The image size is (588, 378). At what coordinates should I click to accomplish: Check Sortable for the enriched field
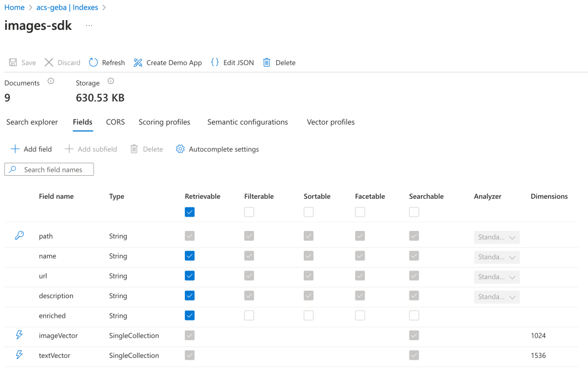[x=308, y=315]
